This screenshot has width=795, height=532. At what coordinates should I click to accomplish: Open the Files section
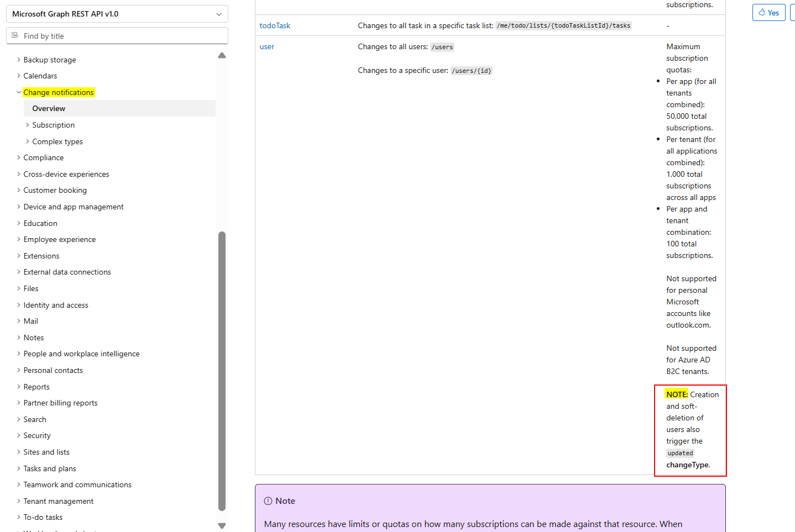pos(31,288)
